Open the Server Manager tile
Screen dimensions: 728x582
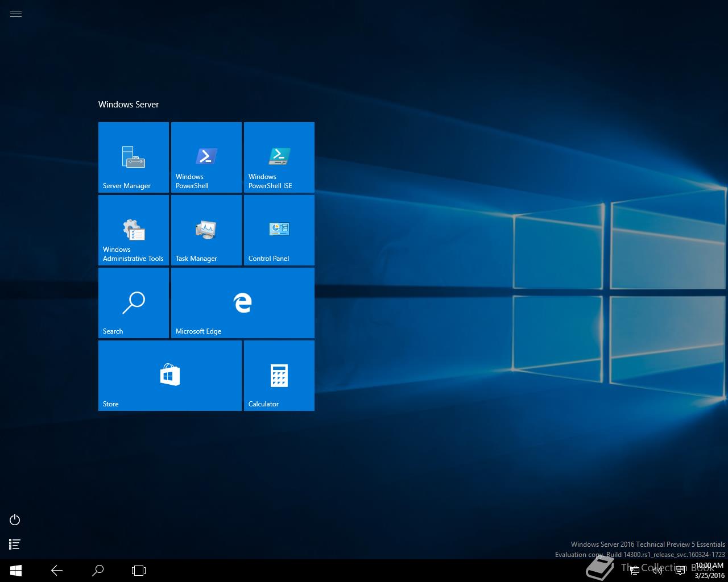tap(134, 157)
